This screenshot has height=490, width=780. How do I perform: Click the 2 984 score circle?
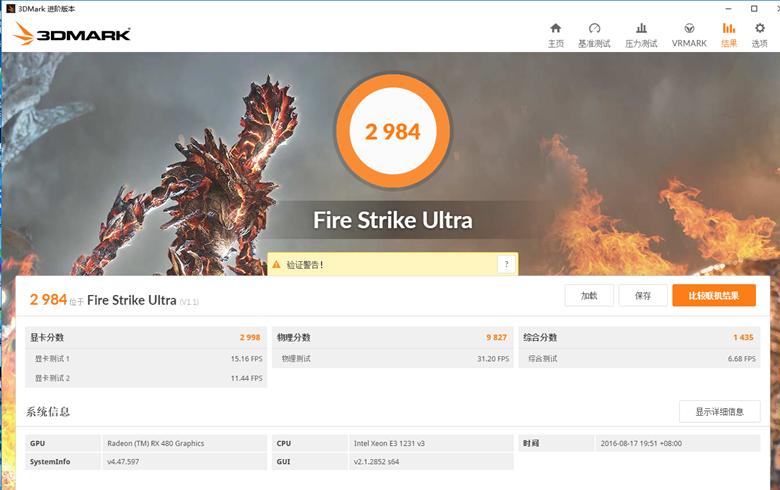[x=392, y=131]
